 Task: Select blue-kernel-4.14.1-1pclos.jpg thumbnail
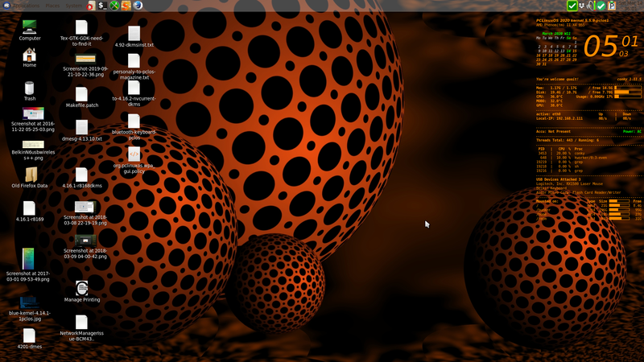[30, 304]
